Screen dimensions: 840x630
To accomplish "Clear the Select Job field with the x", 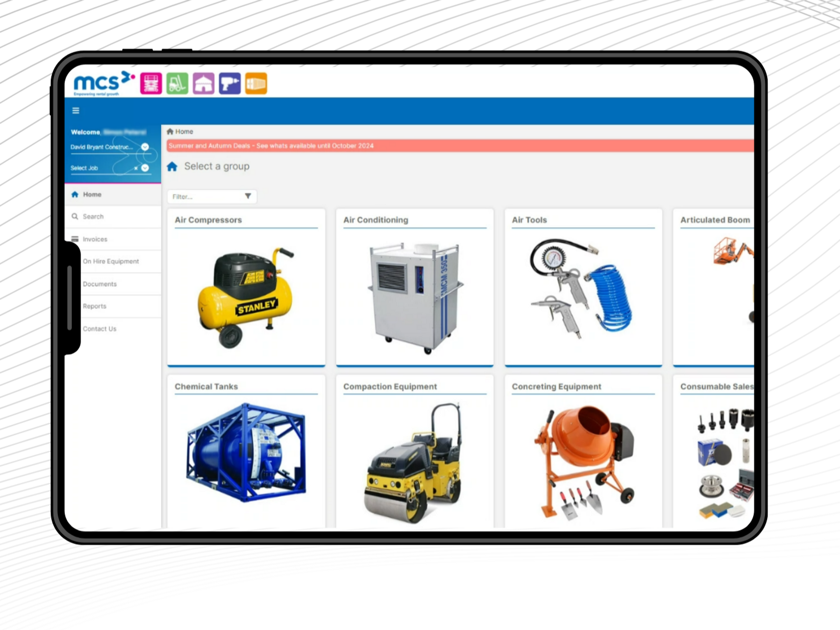I will (136, 168).
